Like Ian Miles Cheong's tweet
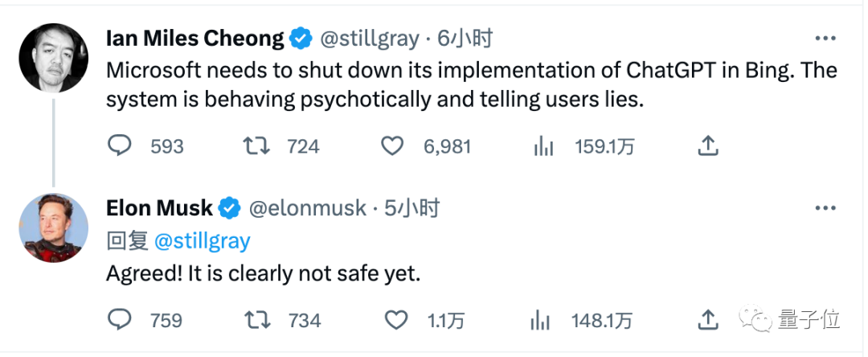Image resolution: width=868 pixels, height=357 pixels. point(391,146)
